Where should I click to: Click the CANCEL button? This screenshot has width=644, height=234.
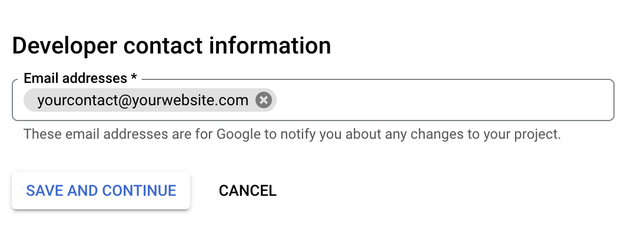(247, 190)
